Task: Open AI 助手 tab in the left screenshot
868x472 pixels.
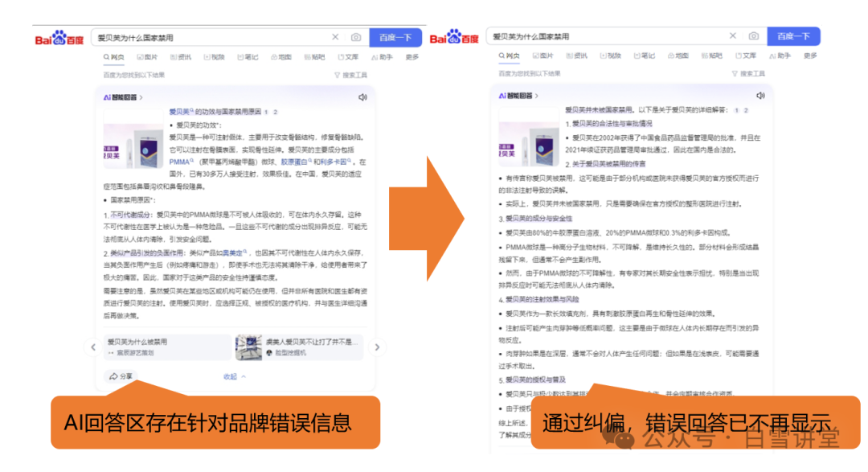Action: click(382, 57)
